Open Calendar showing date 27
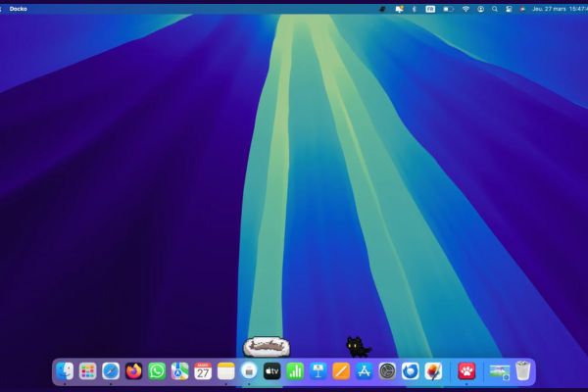Screen dimensions: 588x392 tap(203, 371)
